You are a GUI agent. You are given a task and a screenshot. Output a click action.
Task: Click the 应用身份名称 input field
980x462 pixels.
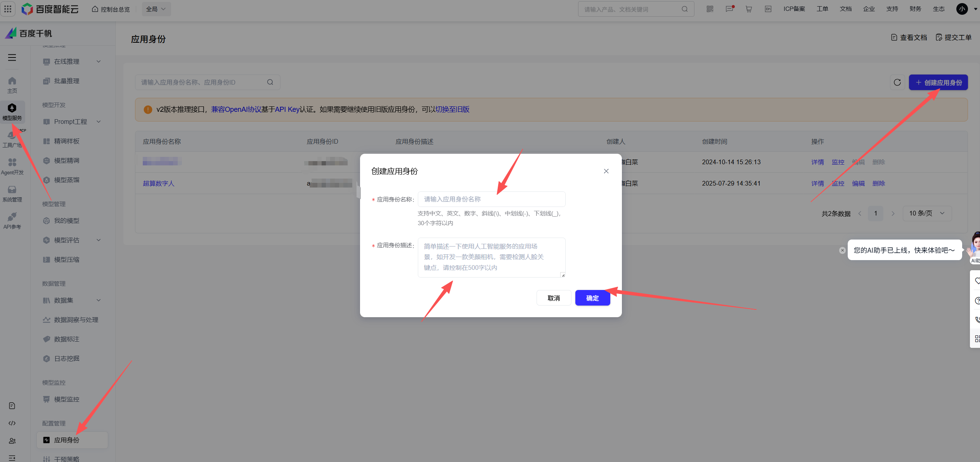[x=491, y=199]
